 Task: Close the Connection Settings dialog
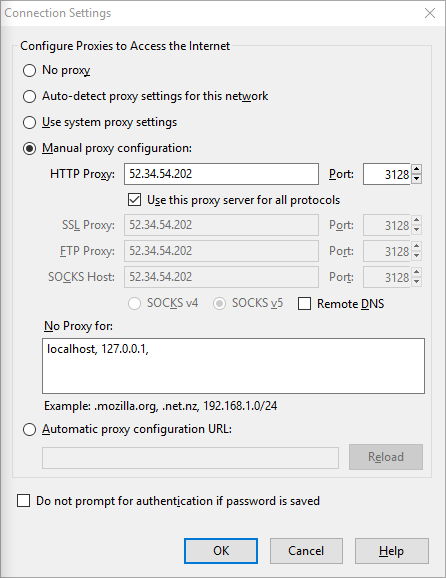tap(430, 13)
